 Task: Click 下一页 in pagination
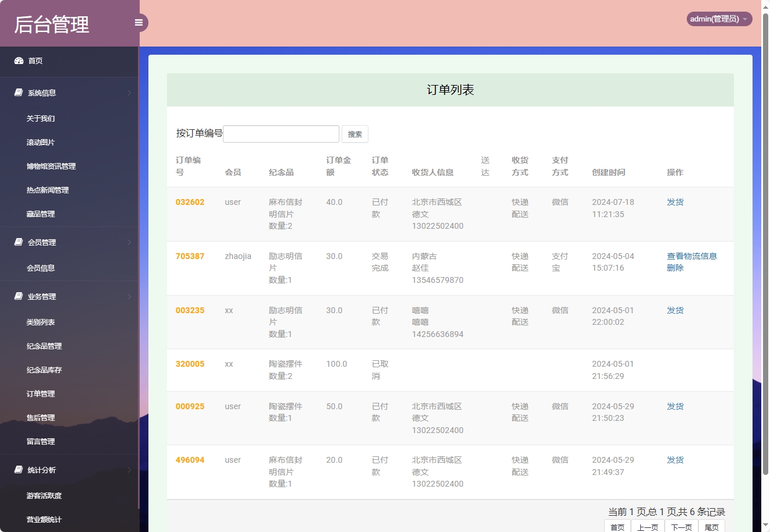tap(681, 527)
